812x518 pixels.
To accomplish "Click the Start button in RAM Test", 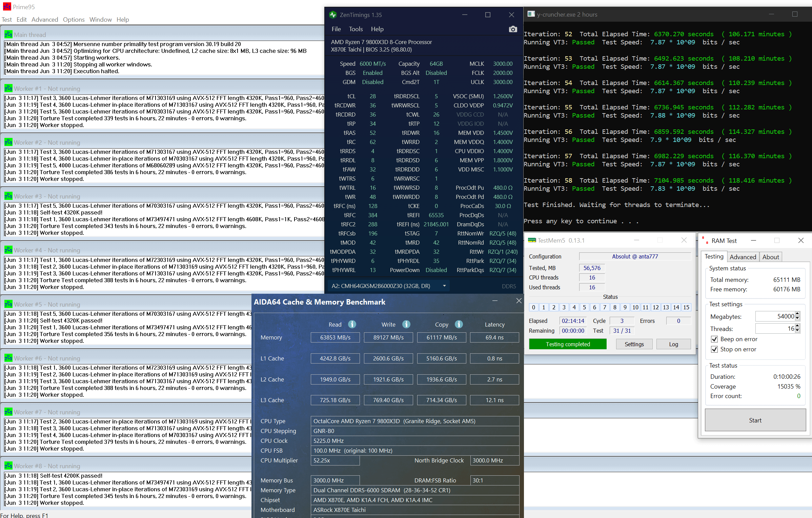I will pos(755,420).
